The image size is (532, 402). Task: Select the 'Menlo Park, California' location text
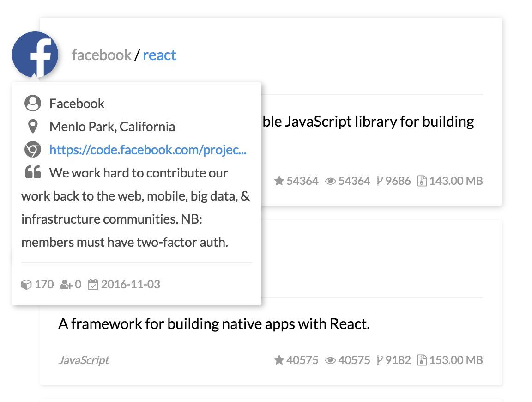pyautogui.click(x=112, y=127)
